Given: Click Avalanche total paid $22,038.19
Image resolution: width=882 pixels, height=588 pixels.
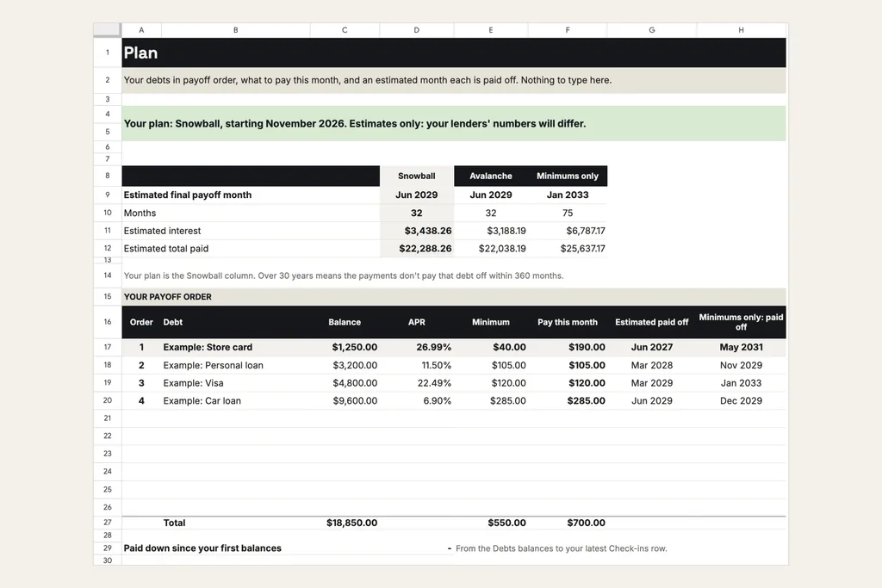Looking at the screenshot, I should 502,249.
